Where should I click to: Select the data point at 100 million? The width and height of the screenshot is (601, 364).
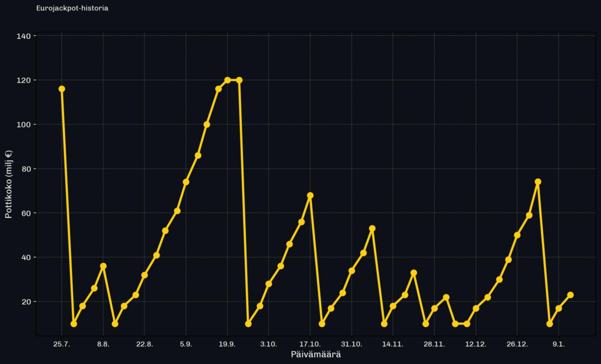(x=207, y=124)
